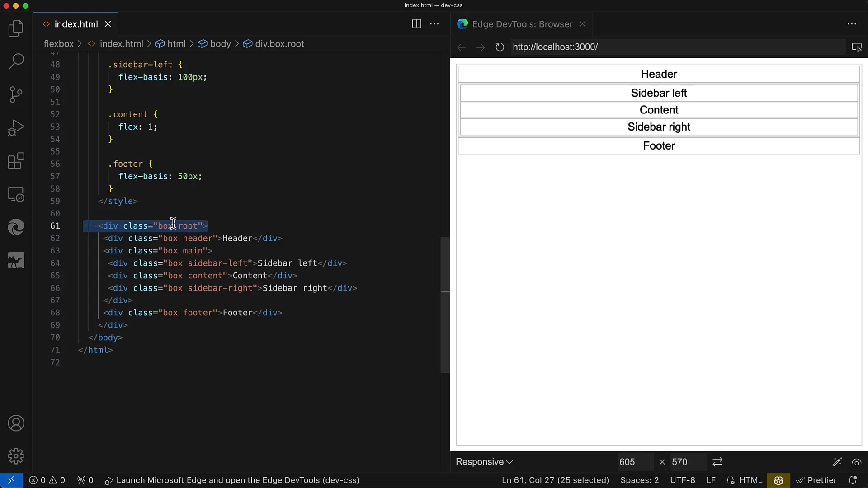Open the Search view in activity bar
The height and width of the screenshot is (488, 868).
pyautogui.click(x=16, y=61)
